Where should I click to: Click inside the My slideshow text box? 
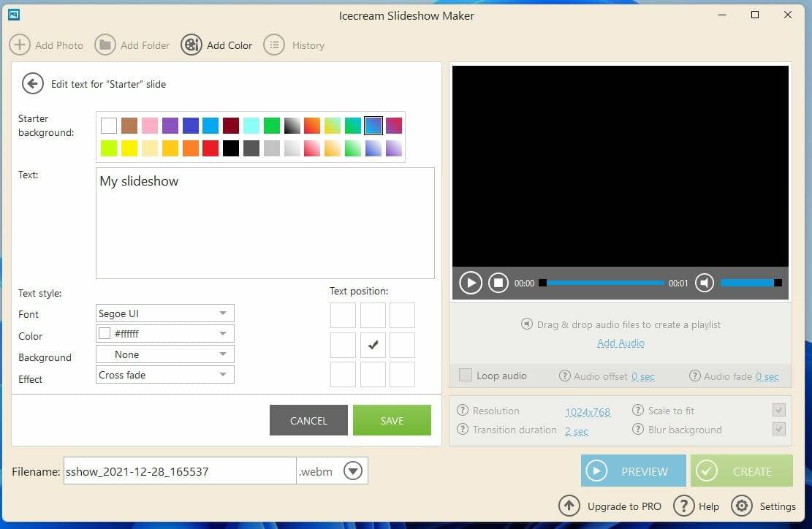coord(265,223)
